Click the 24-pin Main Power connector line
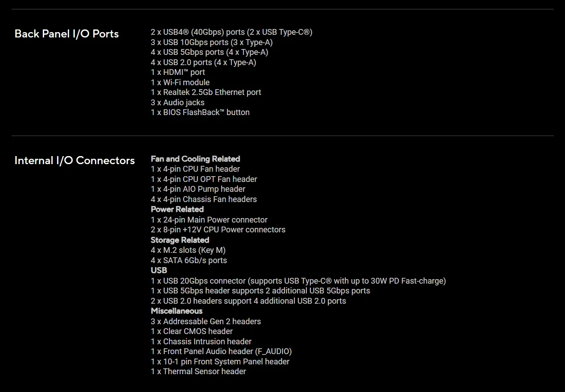The height and width of the screenshot is (392, 565). [209, 220]
